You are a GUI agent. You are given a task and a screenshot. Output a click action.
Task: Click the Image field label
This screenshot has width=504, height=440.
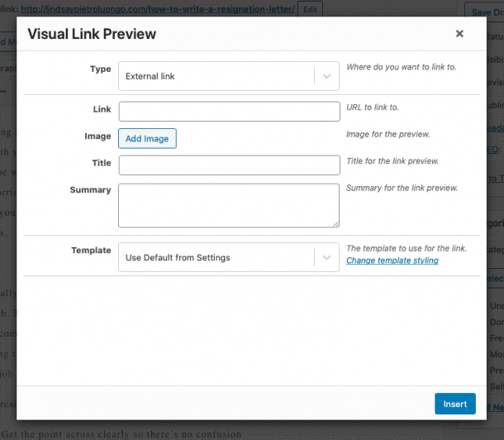[97, 136]
